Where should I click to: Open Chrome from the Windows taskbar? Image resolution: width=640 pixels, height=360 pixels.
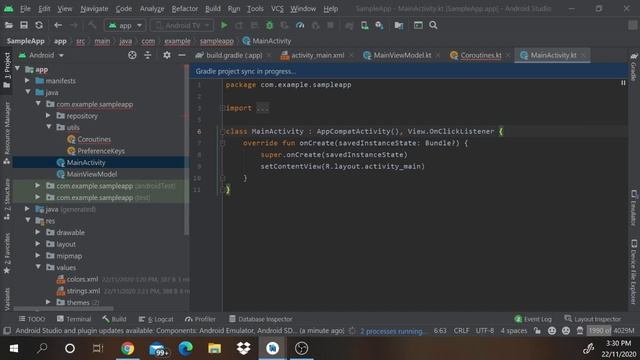127,349
